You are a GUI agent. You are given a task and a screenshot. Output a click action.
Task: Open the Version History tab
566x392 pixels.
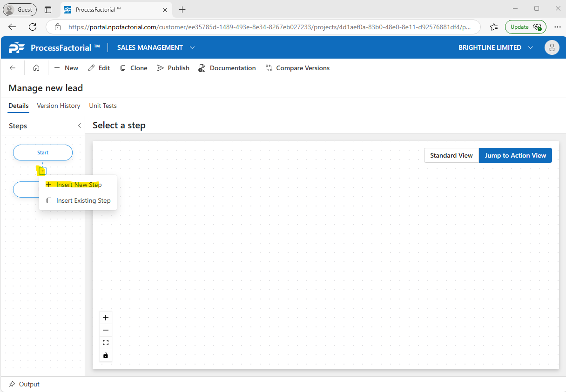(x=59, y=106)
